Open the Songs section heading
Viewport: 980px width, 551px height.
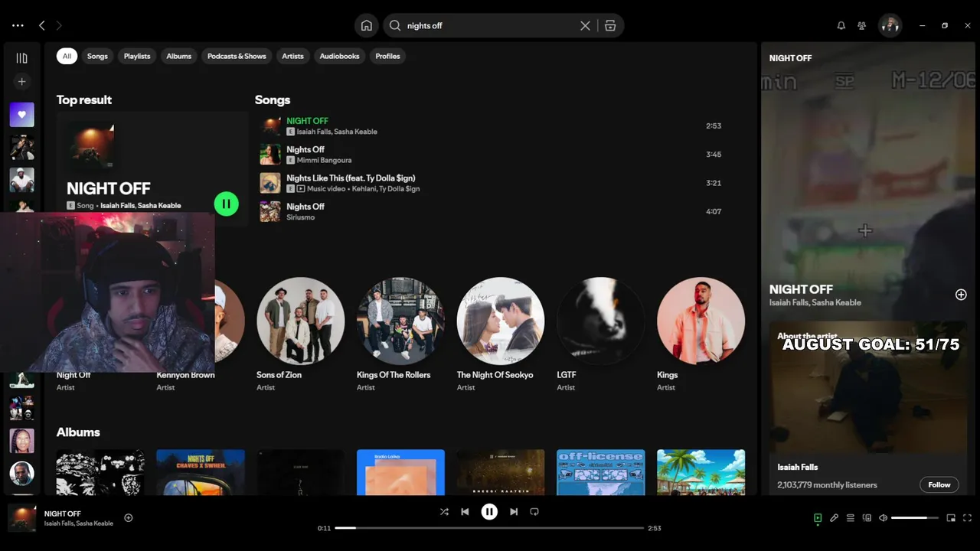pyautogui.click(x=273, y=100)
